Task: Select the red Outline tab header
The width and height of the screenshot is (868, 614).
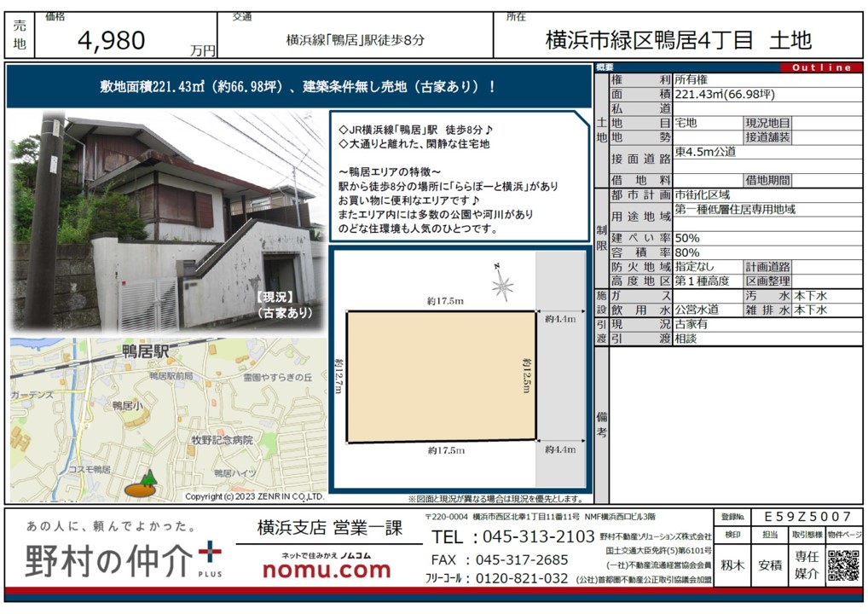Action: [x=820, y=67]
